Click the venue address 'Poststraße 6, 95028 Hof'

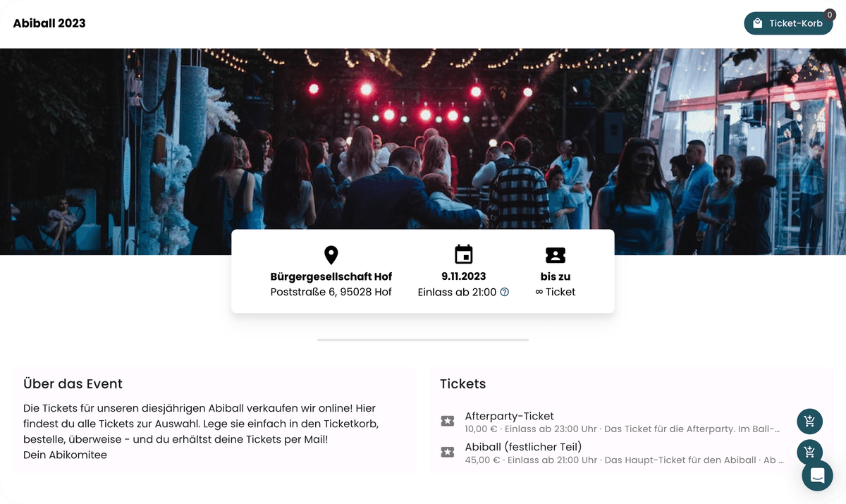(x=331, y=291)
